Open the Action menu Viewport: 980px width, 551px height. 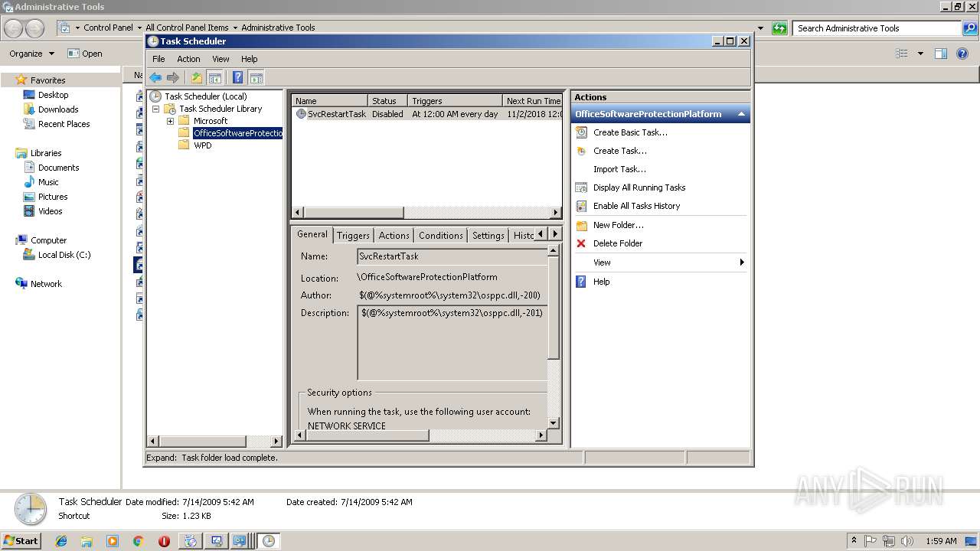tap(188, 59)
